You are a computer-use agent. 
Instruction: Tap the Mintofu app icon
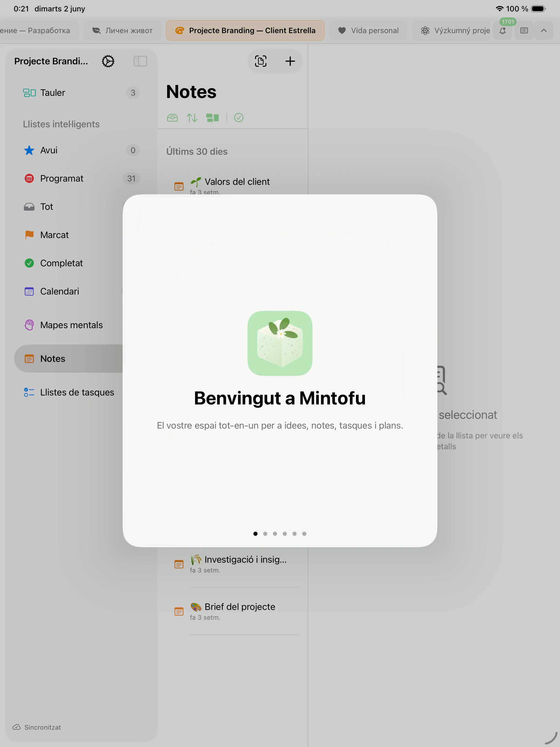tap(280, 343)
